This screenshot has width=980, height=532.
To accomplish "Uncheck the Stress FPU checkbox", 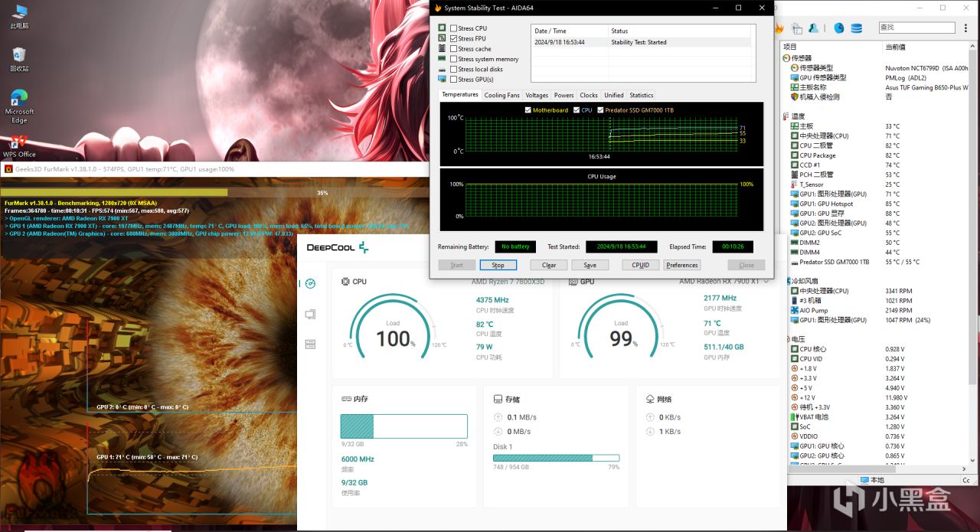I will [453, 38].
